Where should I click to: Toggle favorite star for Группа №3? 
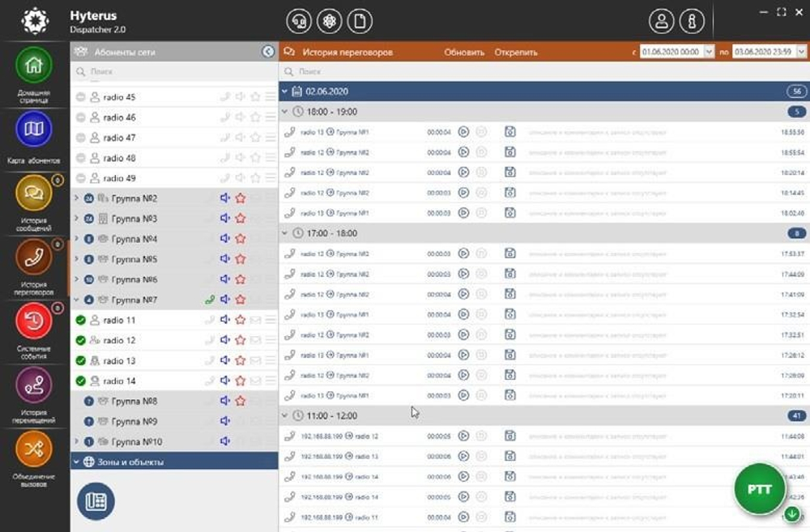tap(241, 219)
